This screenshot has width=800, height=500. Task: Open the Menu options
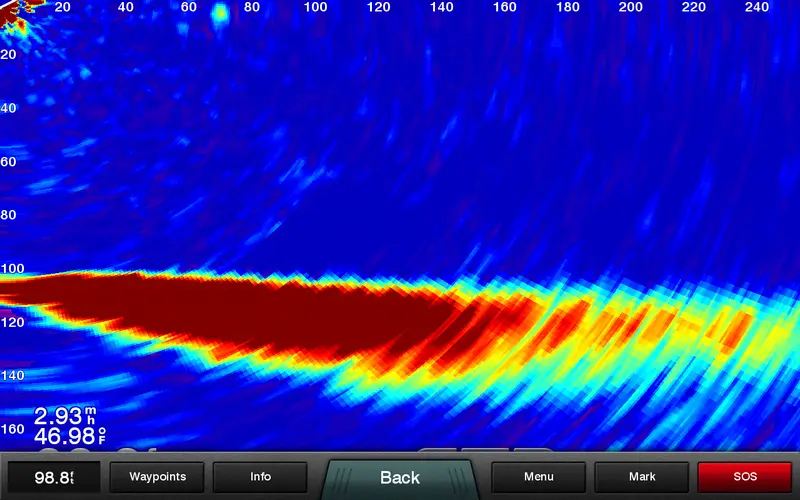point(538,477)
